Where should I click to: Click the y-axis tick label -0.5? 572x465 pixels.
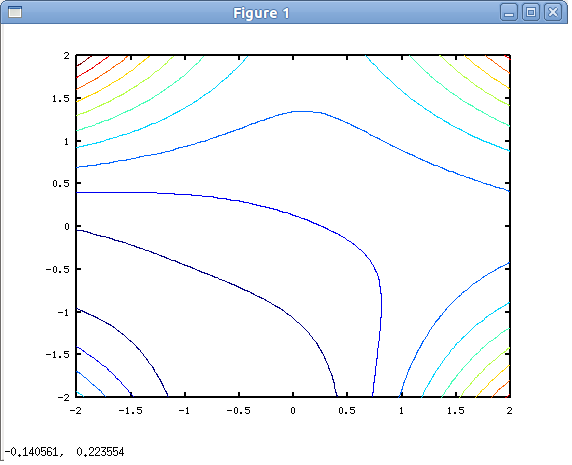(x=58, y=269)
